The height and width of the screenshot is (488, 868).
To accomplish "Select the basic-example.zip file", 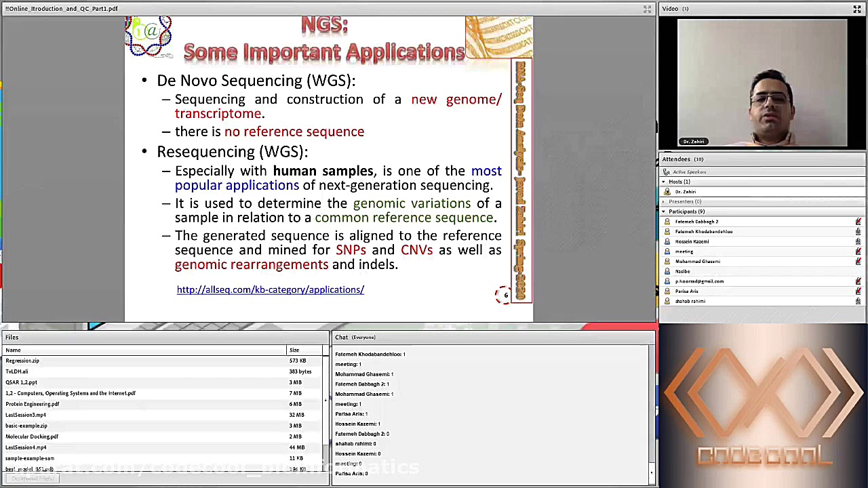I will [26, 426].
